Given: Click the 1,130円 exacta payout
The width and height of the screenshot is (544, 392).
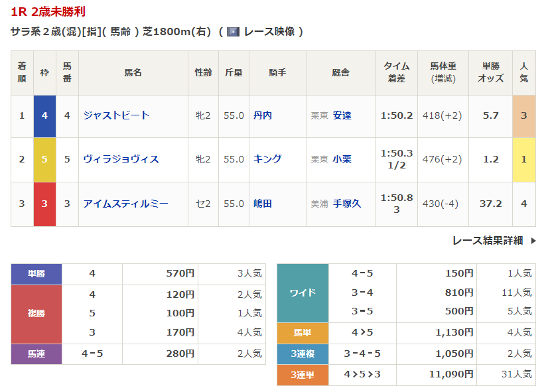Looking at the screenshot, I should pos(454,333).
